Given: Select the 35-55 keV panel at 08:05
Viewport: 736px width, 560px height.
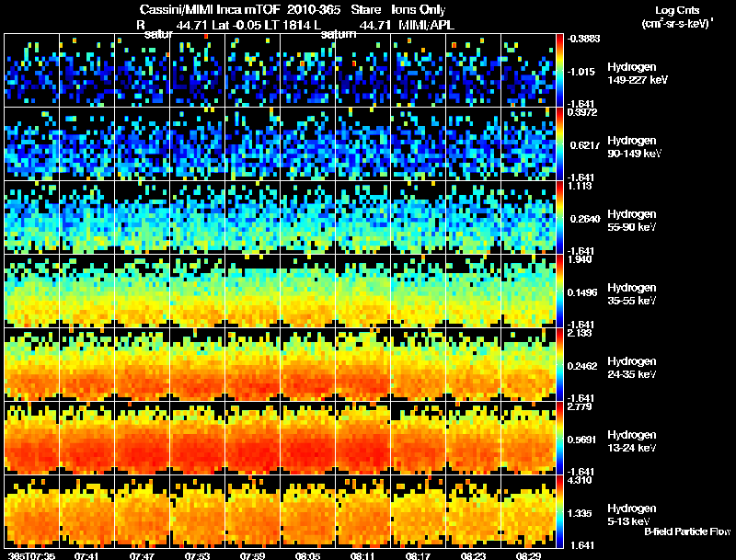Looking at the screenshot, I should click(x=308, y=291).
